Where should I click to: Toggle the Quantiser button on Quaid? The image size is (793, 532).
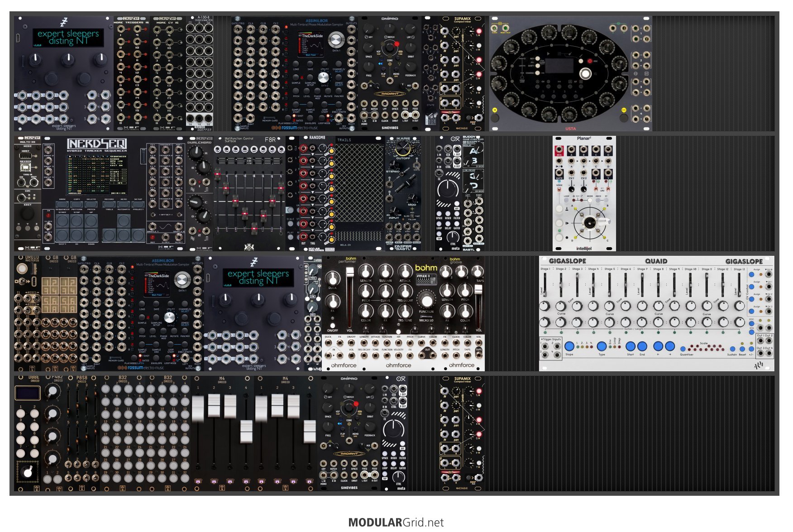[683, 350]
